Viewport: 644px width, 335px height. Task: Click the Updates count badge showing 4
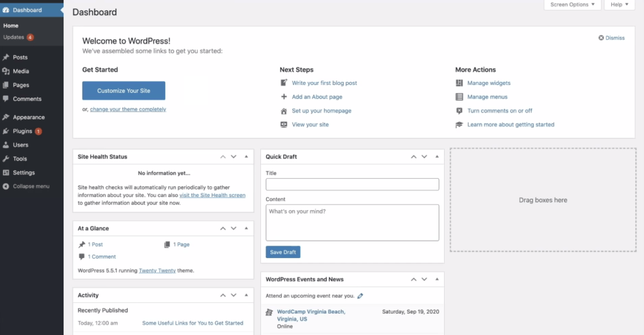[30, 37]
